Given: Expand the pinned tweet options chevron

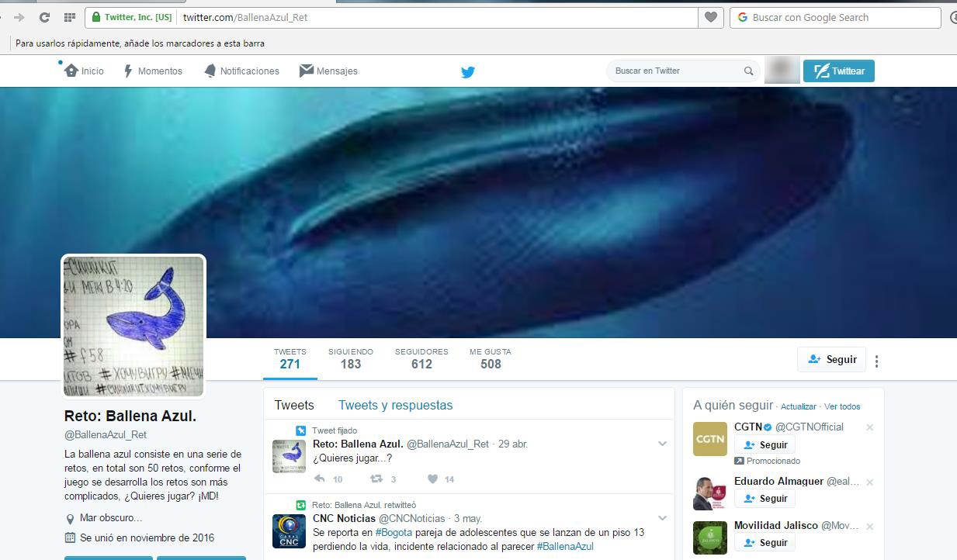Looking at the screenshot, I should click(x=662, y=444).
